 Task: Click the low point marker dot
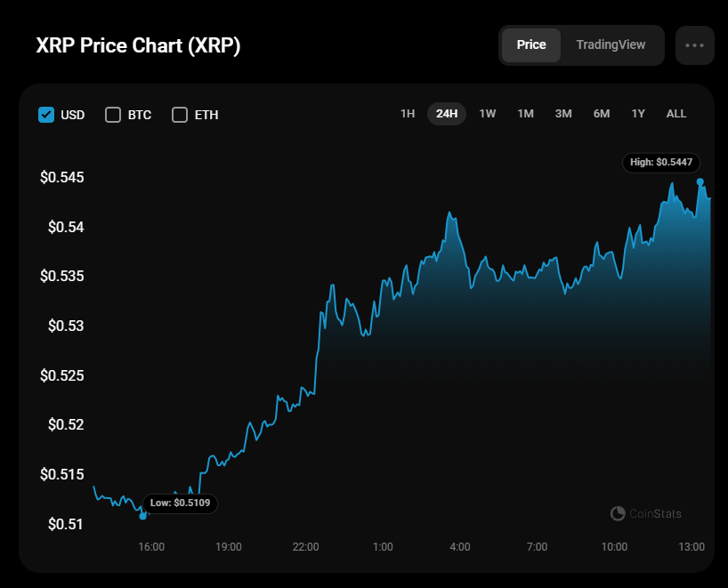click(x=143, y=516)
